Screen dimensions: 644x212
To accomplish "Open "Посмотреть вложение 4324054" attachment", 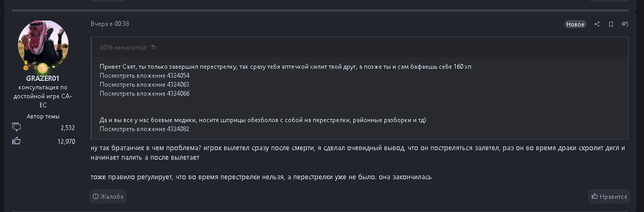I will (145, 76).
